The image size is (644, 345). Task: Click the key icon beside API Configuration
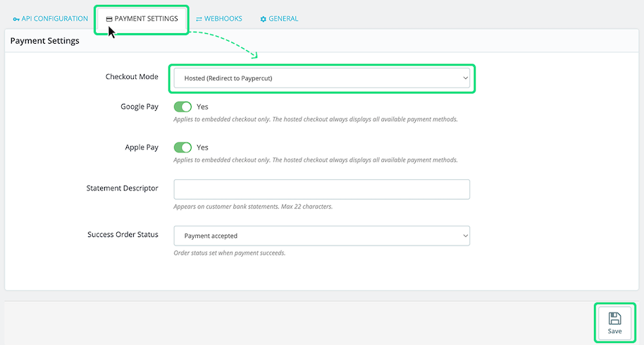point(16,19)
